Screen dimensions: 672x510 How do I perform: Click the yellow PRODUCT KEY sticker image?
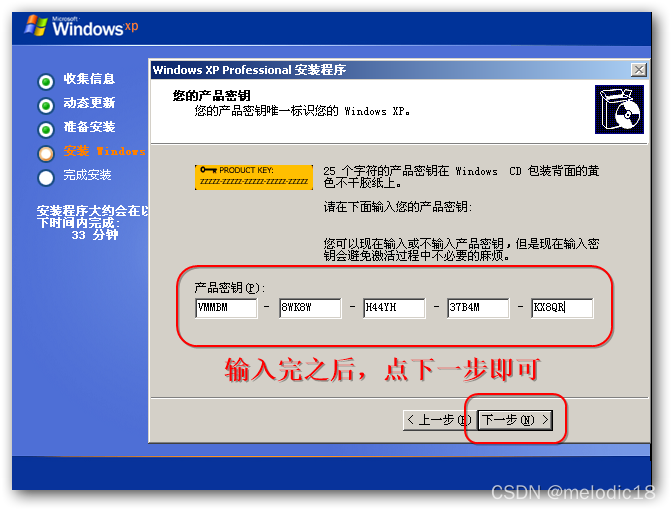[x=254, y=177]
